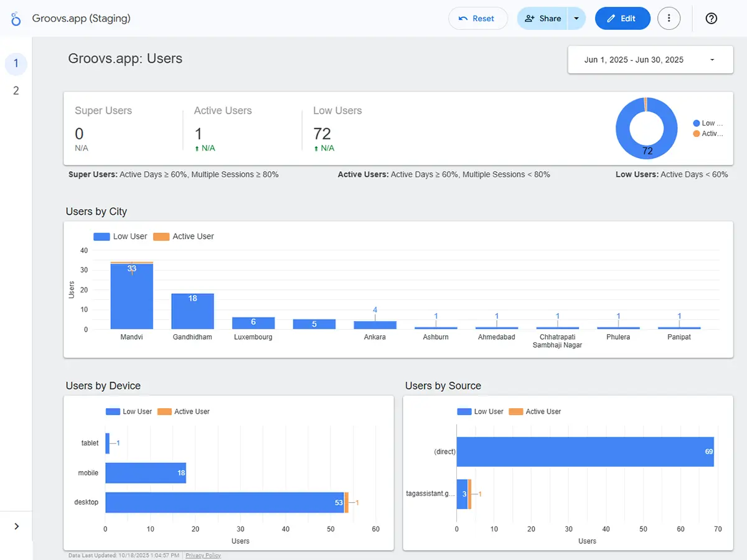Viewport: 747px width, 560px height.
Task: Click the donut chart's blue segment
Action: (x=622, y=128)
